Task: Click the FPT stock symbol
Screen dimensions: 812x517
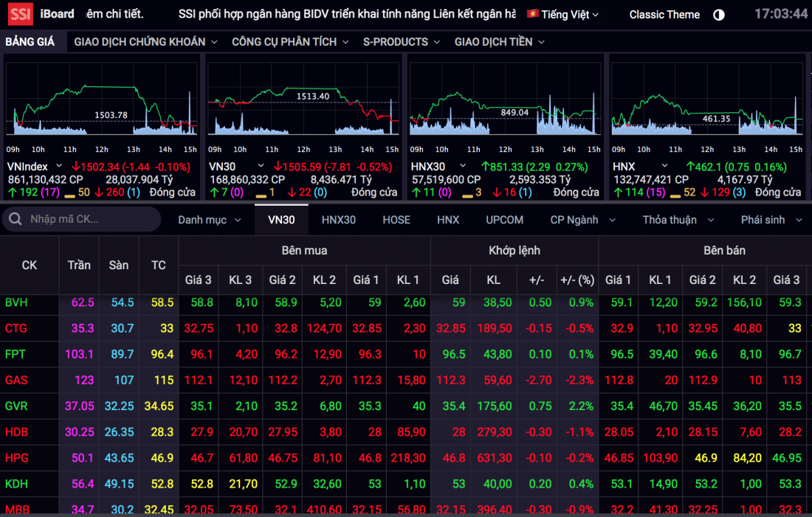Action: (16, 355)
